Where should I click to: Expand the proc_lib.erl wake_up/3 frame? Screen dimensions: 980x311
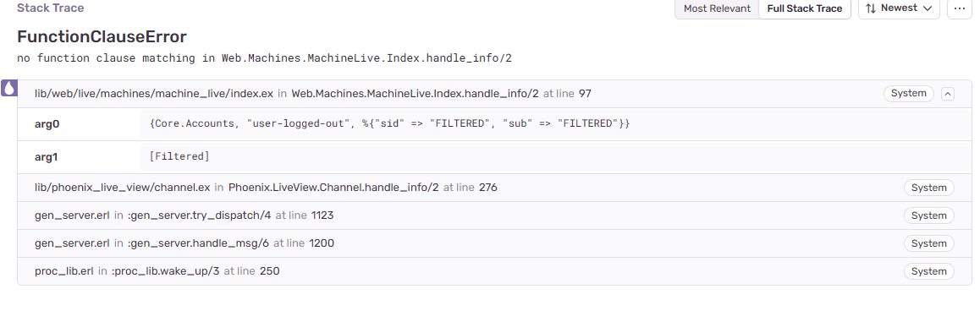(494, 271)
